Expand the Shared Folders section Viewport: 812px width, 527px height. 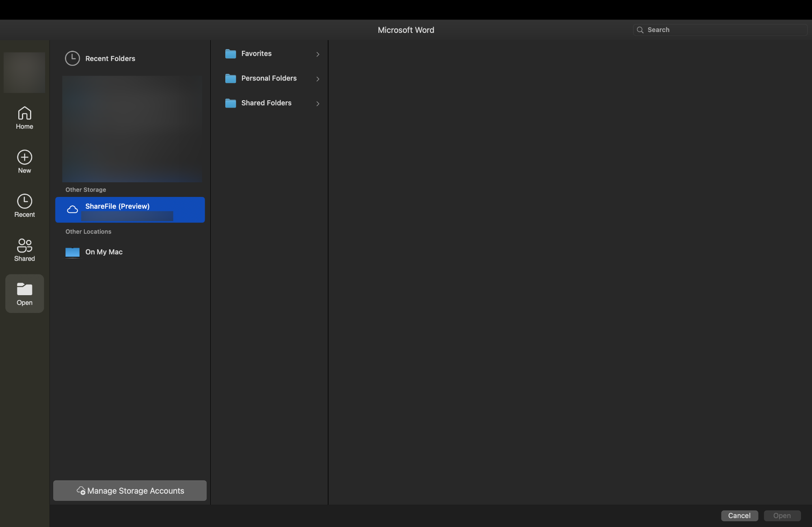tap(317, 102)
